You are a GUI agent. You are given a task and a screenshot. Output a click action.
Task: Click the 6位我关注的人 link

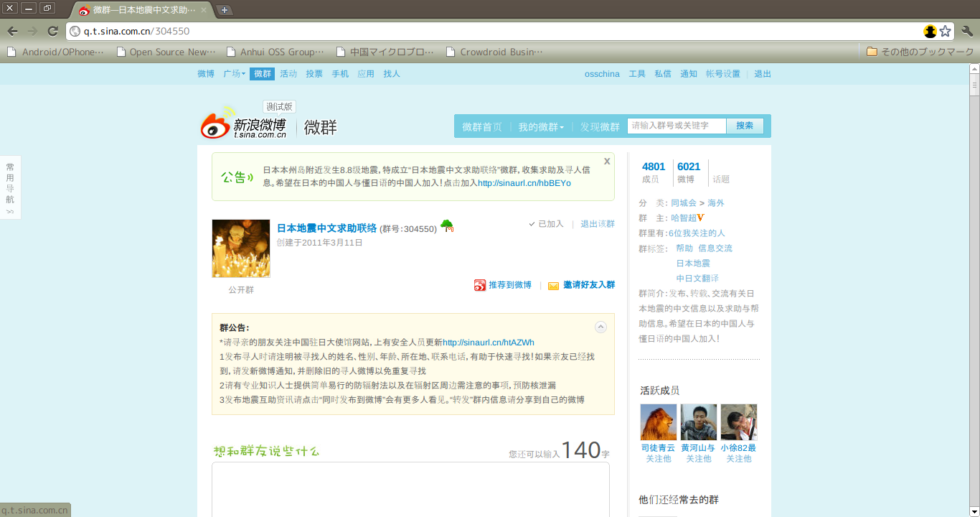697,233
